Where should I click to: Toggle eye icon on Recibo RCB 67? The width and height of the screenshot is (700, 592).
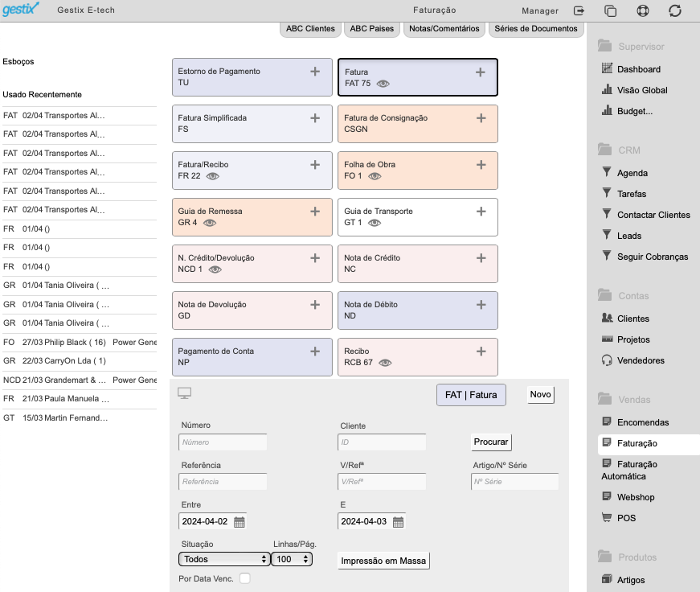(x=385, y=363)
